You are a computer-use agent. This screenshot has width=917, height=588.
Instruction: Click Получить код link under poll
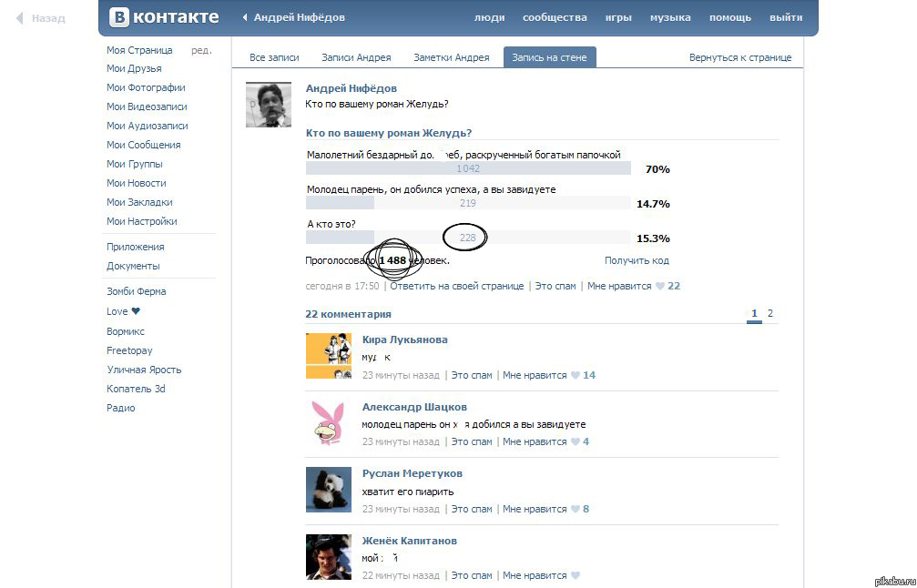[637, 260]
